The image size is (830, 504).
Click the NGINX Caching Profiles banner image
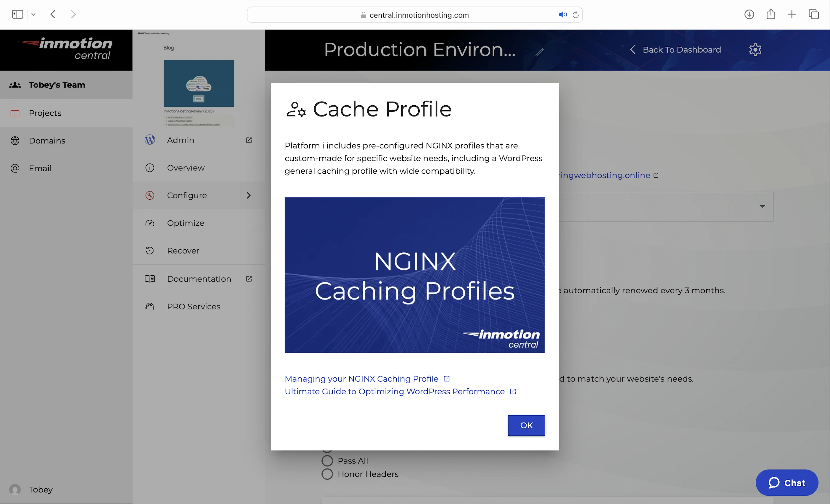[x=414, y=275]
